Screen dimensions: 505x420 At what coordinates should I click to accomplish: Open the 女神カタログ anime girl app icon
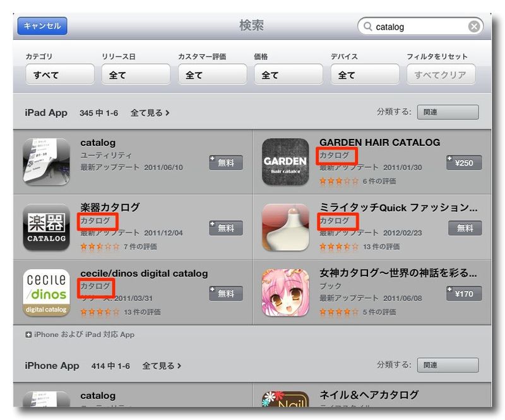(x=285, y=292)
